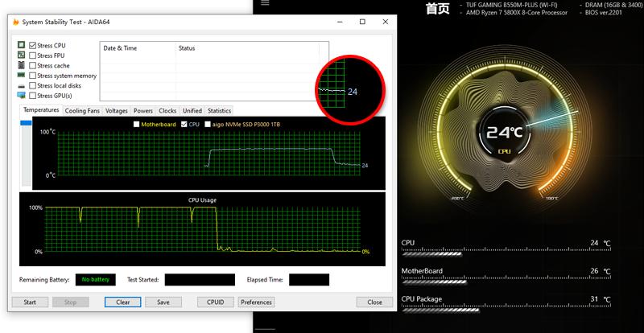Image resolution: width=644 pixels, height=333 pixels.
Task: Open the hamburger menu in the monitoring app
Action: (265, 3)
